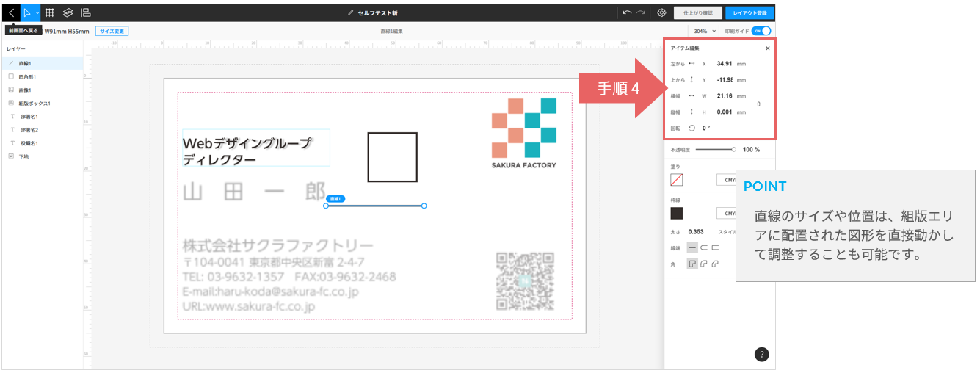Click the name text 山田一郎

click(x=254, y=192)
